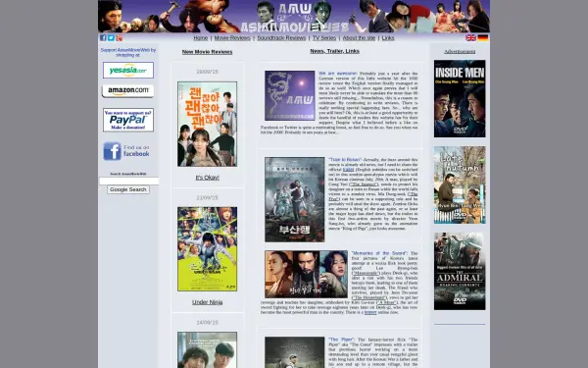Viewport: 588px width, 368px height.
Task: Click the Under Ninja movie poster
Action: (x=208, y=249)
